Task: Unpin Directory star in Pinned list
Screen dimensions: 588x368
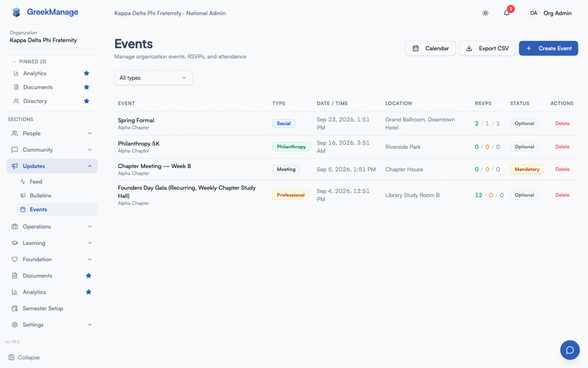Action: tap(87, 101)
